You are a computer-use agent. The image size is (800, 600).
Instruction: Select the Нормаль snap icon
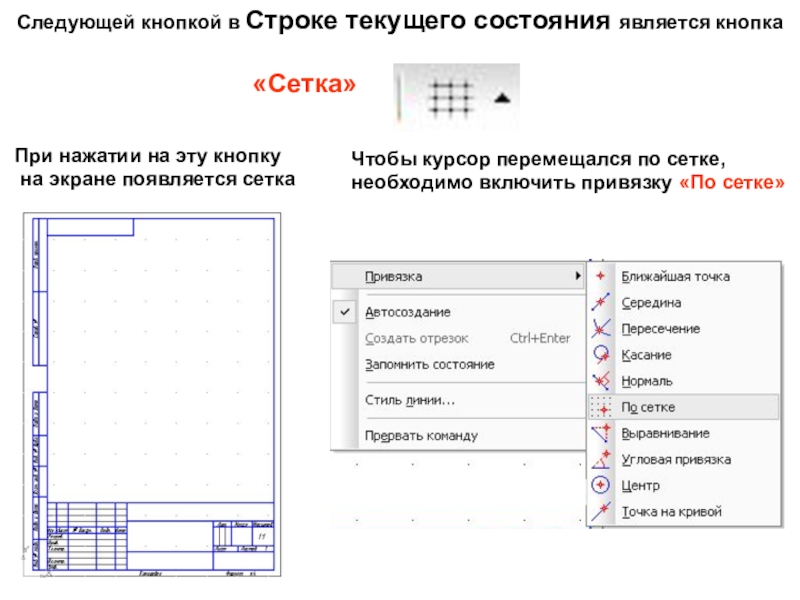601,381
